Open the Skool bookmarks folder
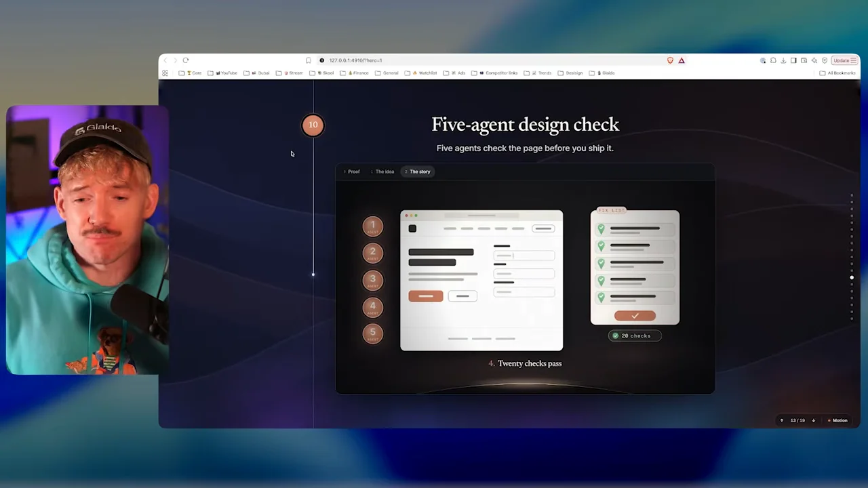Image resolution: width=868 pixels, height=488 pixels. tap(322, 73)
